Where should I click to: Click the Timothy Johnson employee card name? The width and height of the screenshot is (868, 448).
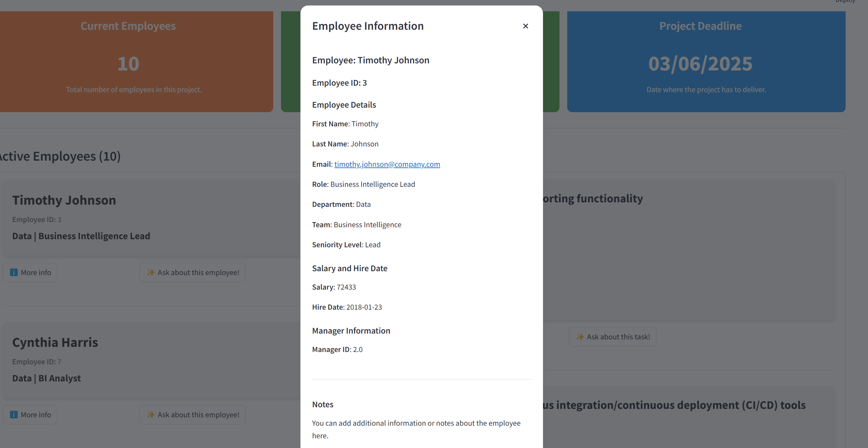pos(64,200)
